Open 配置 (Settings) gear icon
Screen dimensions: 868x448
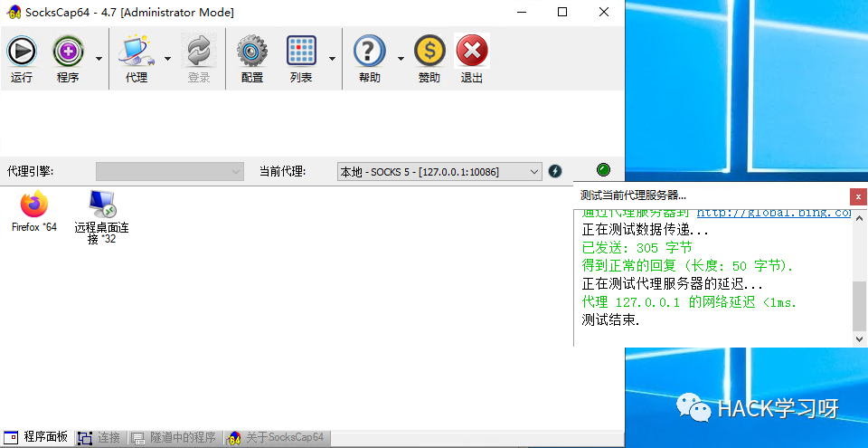pyautogui.click(x=252, y=59)
